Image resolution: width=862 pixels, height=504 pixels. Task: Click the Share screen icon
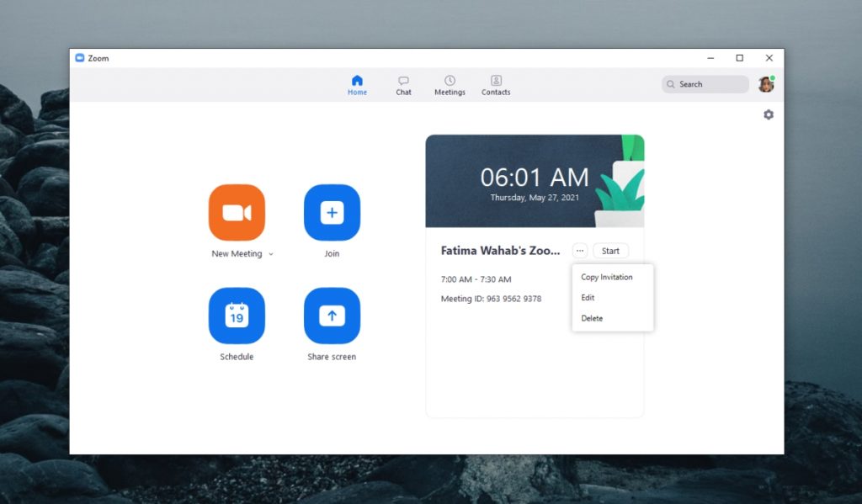click(332, 316)
